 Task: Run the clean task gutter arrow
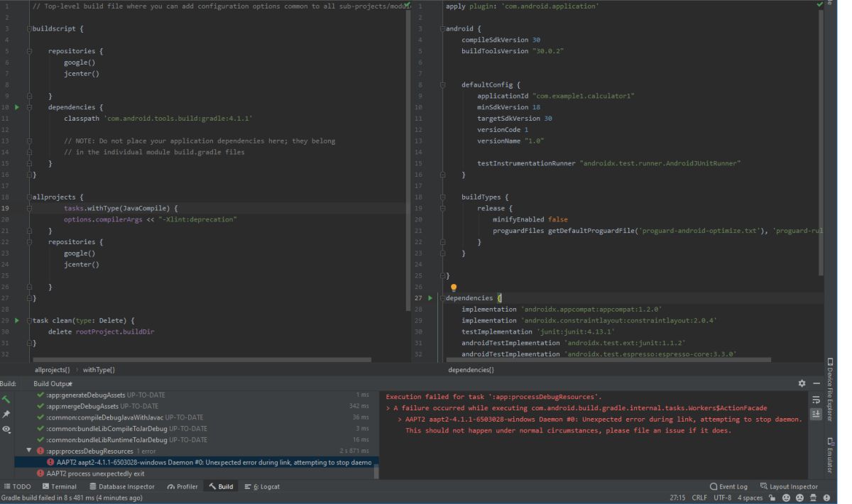pos(18,321)
